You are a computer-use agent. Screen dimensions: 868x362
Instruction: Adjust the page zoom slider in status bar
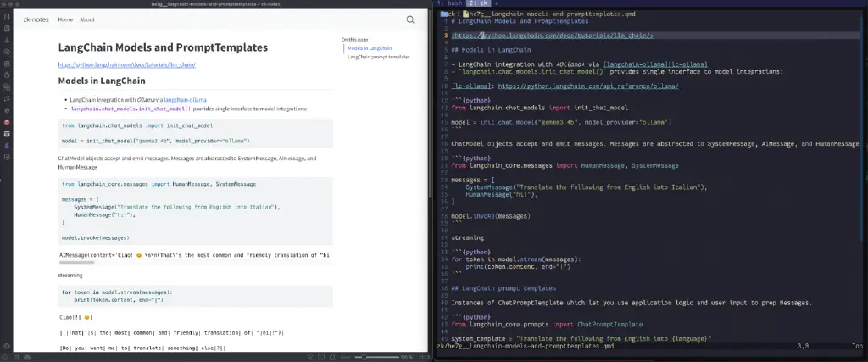[x=376, y=357]
